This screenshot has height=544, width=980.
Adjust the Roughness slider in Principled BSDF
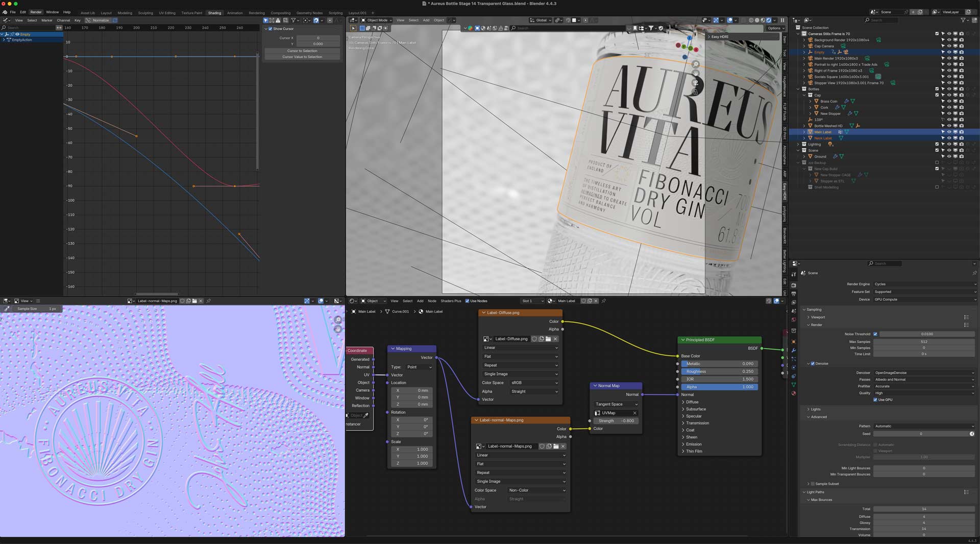tap(719, 371)
